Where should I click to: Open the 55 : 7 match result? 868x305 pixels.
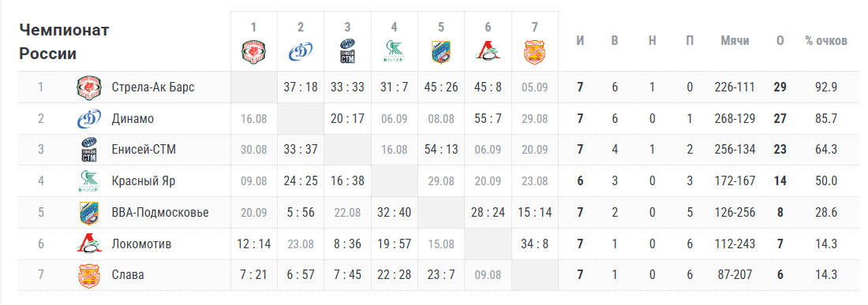point(488,118)
